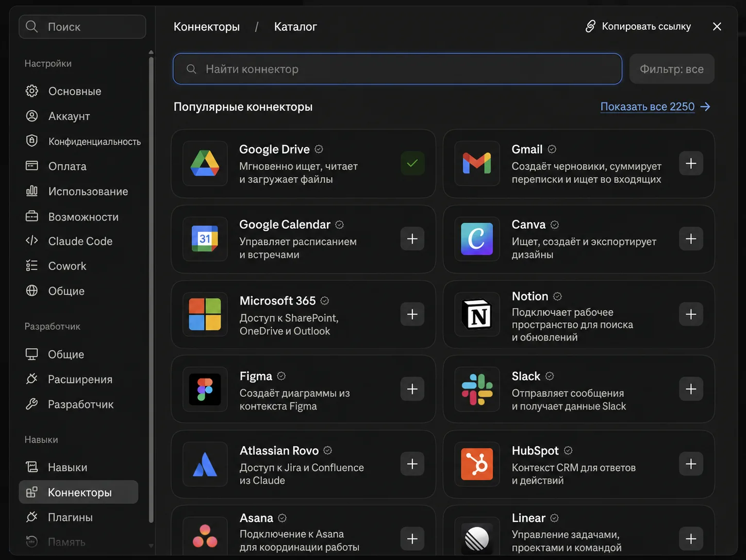Click the Gmail logo icon

tap(477, 163)
